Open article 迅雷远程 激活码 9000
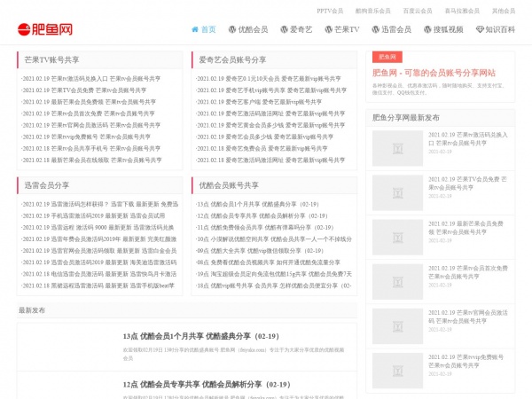This screenshot has height=399, width=532. (x=98, y=227)
